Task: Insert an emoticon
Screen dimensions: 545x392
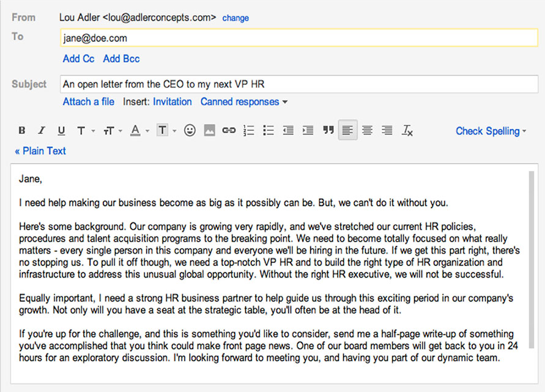Action: [x=190, y=130]
